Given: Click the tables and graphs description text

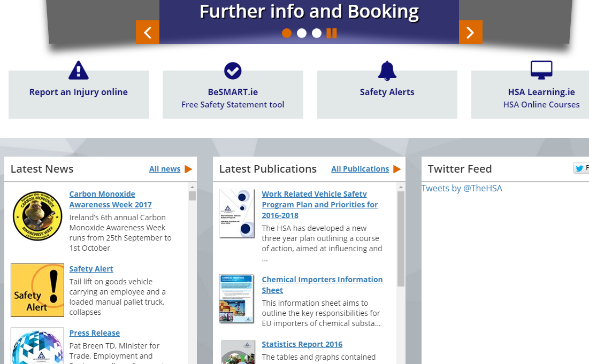Looking at the screenshot, I should pyautogui.click(x=318, y=357).
